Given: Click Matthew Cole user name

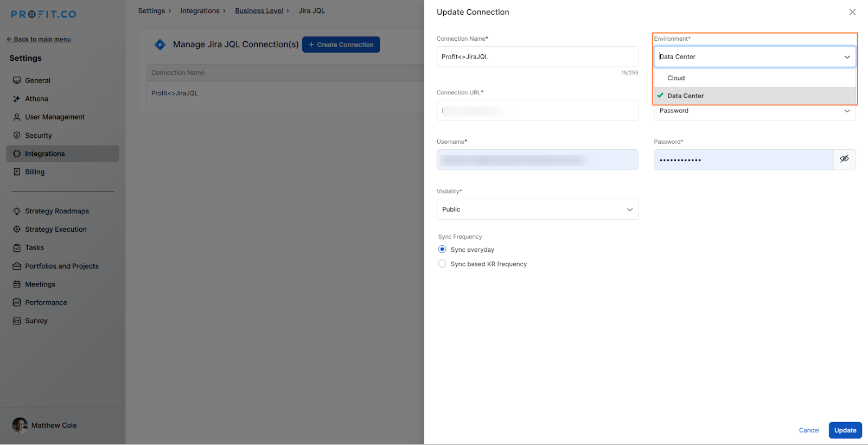Looking at the screenshot, I should click(x=54, y=425).
